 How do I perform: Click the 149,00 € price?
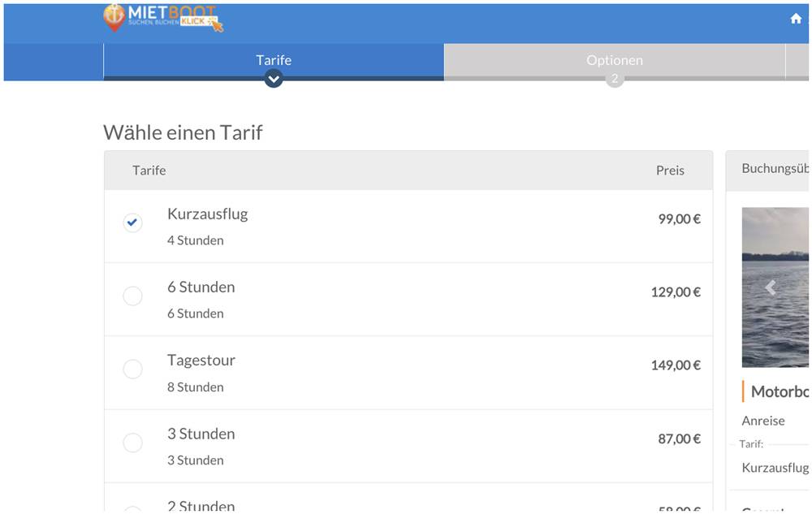coord(676,365)
